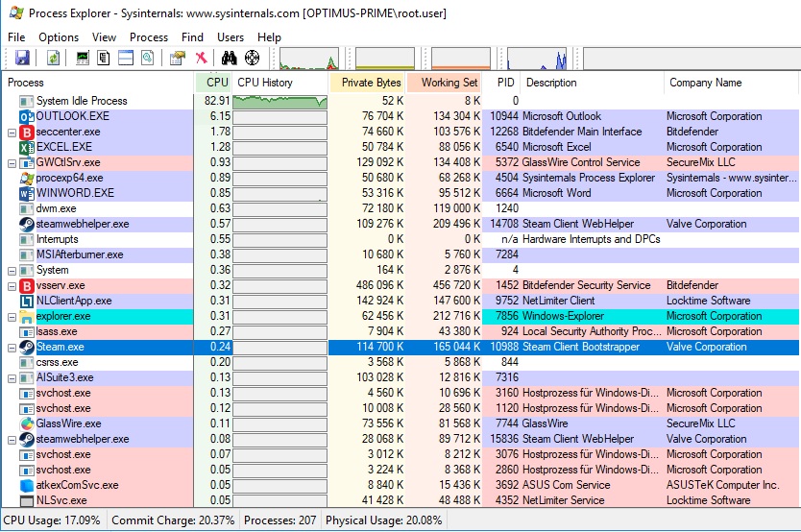Sort by the Company Name column header

click(x=732, y=83)
